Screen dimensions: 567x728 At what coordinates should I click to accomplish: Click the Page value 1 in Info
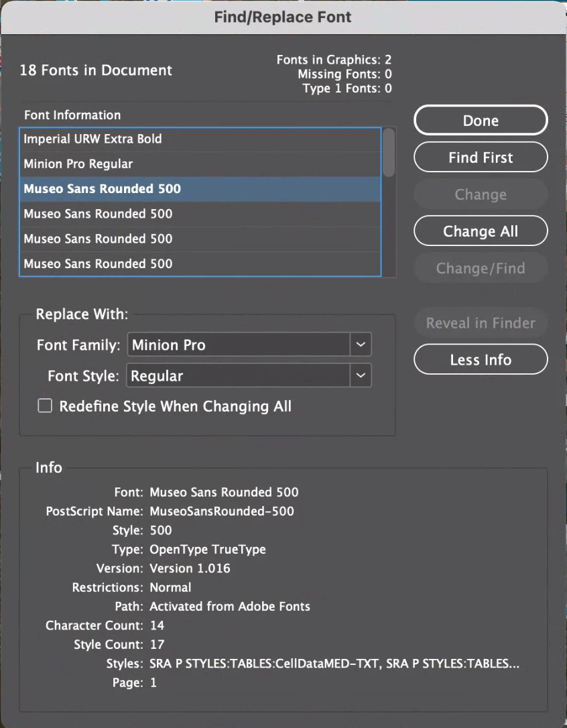[153, 682]
